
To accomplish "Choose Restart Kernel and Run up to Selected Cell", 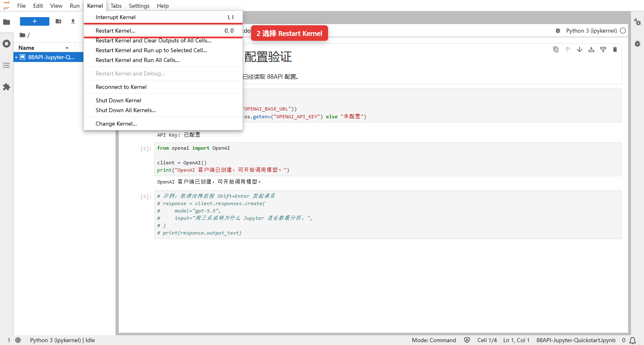I will (163, 50).
